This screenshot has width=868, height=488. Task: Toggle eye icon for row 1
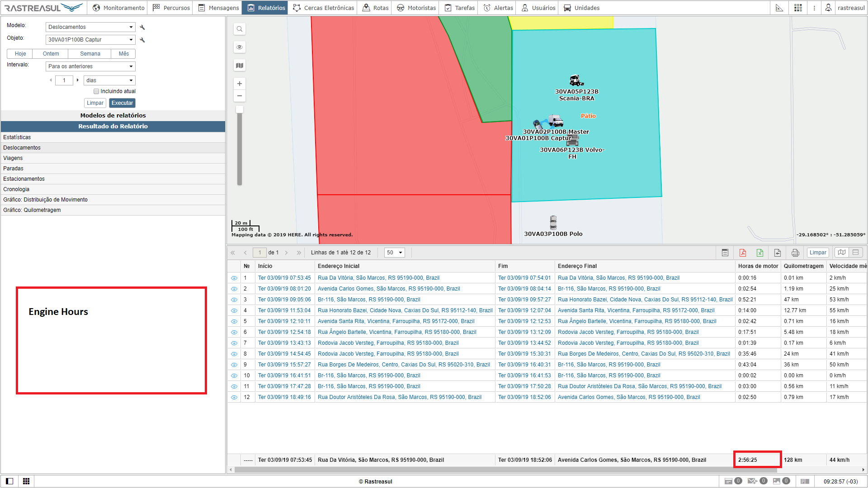click(234, 278)
